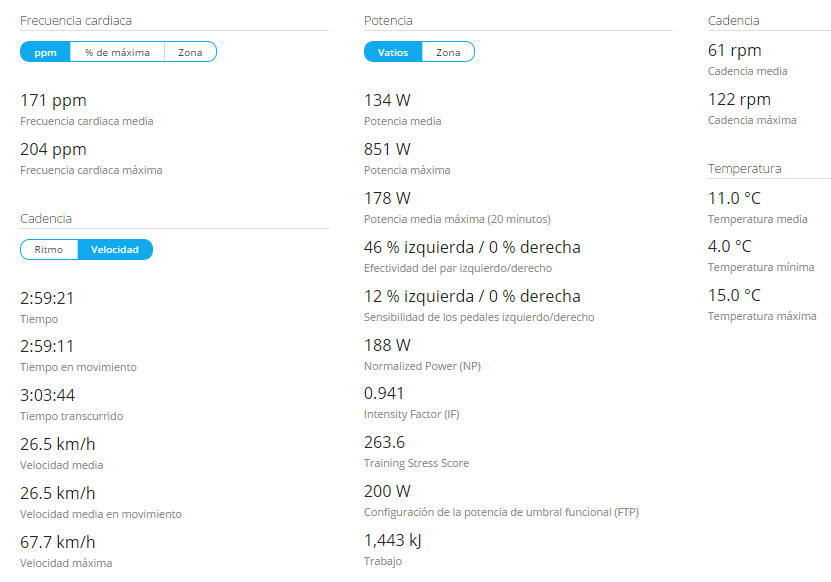
Task: Click the Temperatura section heading
Action: point(744,168)
